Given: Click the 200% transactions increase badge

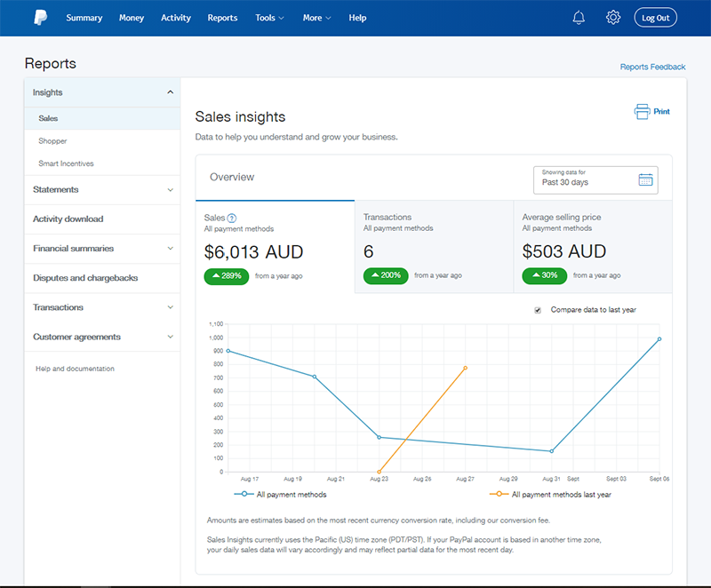Looking at the screenshot, I should pyautogui.click(x=386, y=276).
